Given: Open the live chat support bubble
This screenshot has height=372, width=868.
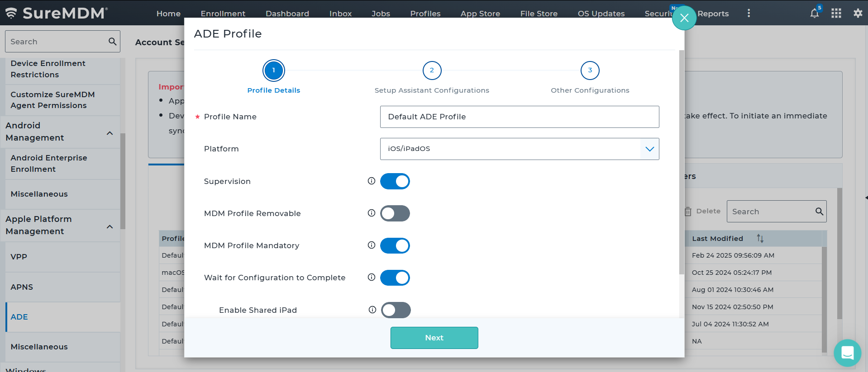Looking at the screenshot, I should (x=847, y=353).
